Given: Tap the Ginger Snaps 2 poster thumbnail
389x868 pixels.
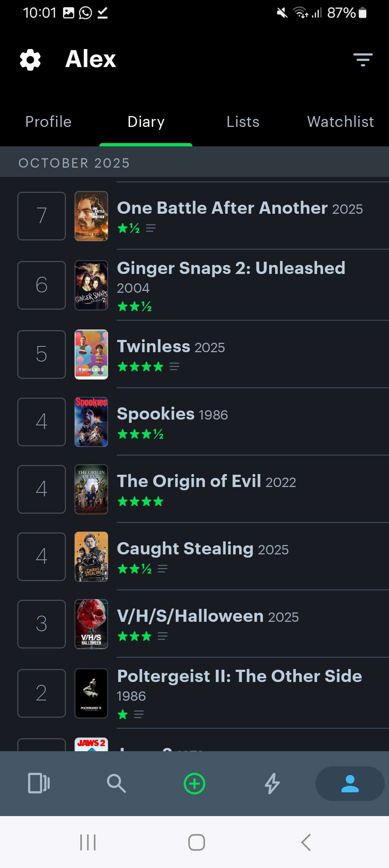Looking at the screenshot, I should coord(91,285).
